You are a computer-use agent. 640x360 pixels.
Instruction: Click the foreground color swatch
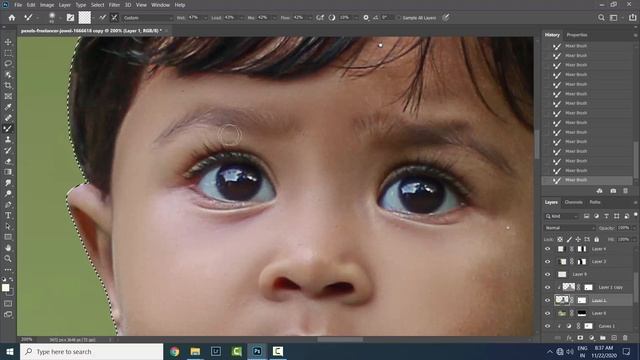6,288
